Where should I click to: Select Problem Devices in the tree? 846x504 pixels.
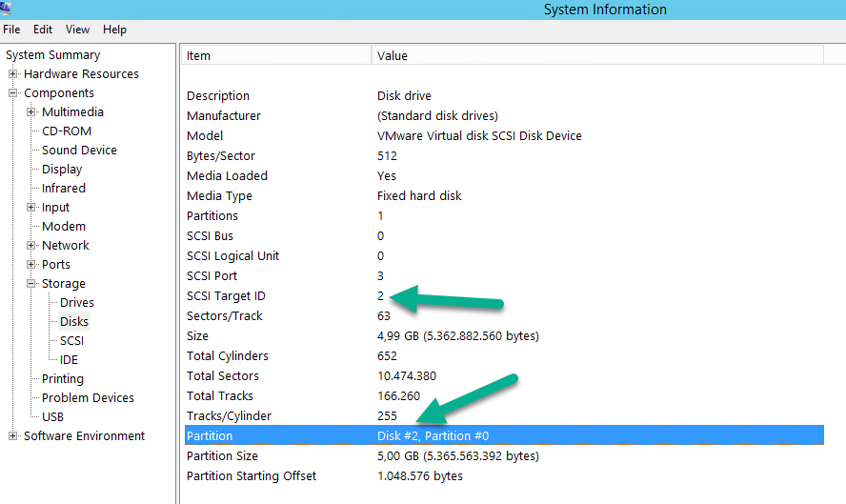pyautogui.click(x=88, y=398)
